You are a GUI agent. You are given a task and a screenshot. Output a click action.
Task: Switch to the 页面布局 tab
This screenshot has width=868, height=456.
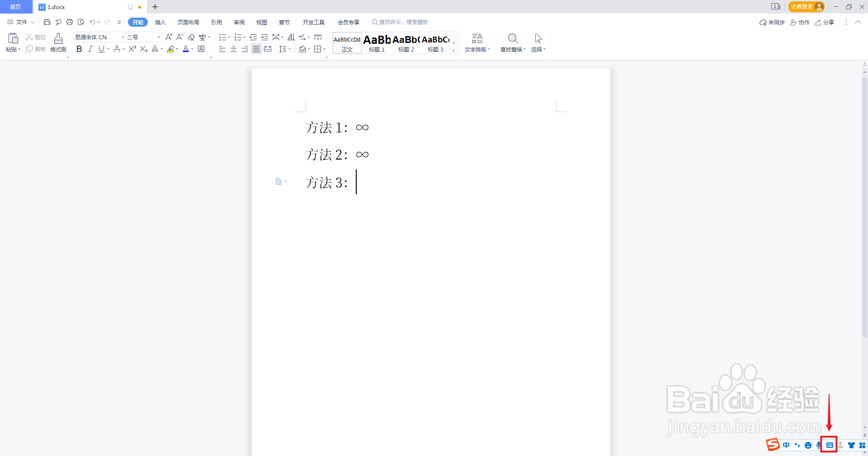[x=189, y=22]
